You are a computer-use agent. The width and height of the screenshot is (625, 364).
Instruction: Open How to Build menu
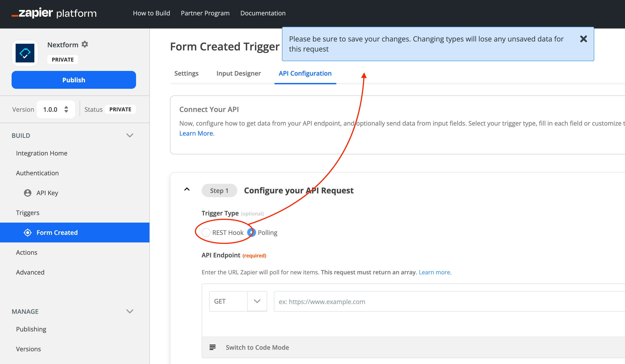click(151, 13)
